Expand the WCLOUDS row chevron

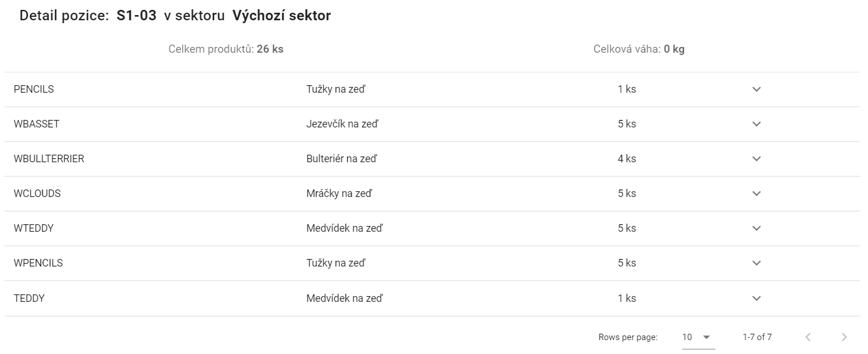pyautogui.click(x=756, y=194)
